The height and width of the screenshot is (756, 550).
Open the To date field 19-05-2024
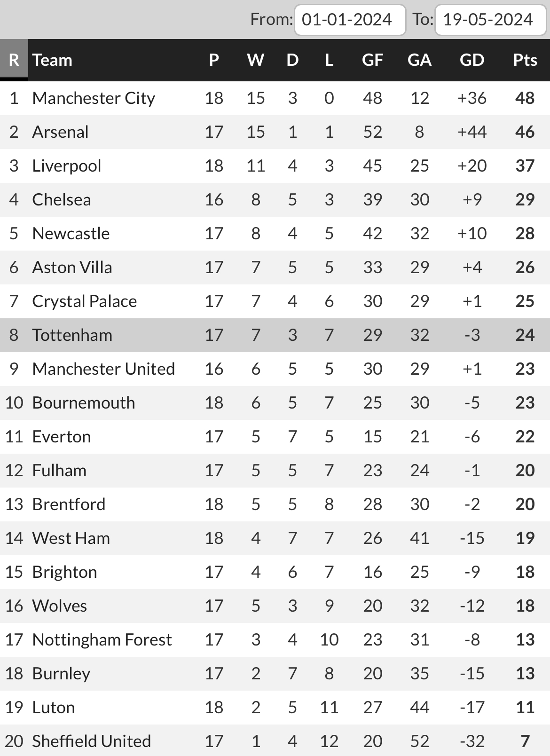tap(490, 20)
